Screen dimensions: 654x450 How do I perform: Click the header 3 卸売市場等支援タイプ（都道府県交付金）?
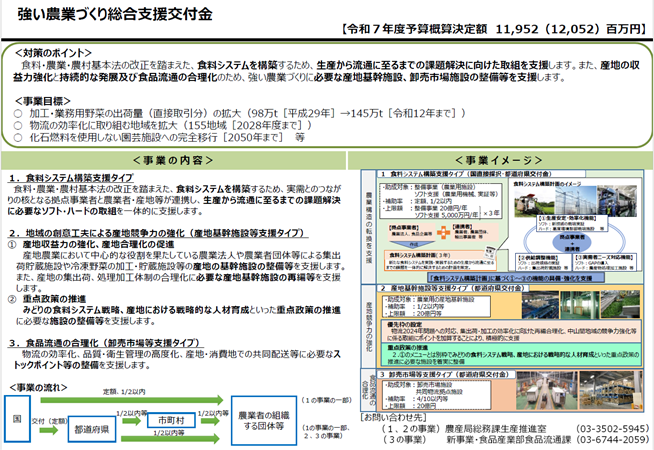pos(446,375)
